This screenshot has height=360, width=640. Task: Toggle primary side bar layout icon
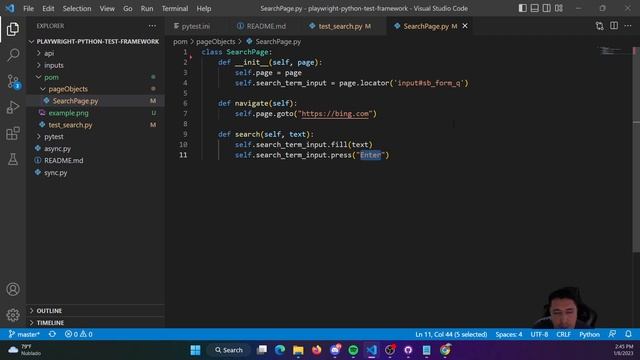(x=522, y=8)
